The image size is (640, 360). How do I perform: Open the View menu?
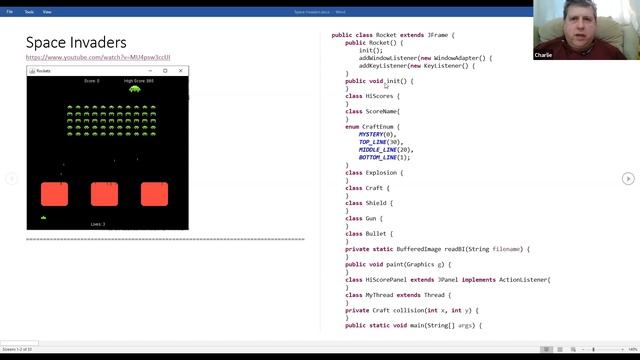pos(47,12)
